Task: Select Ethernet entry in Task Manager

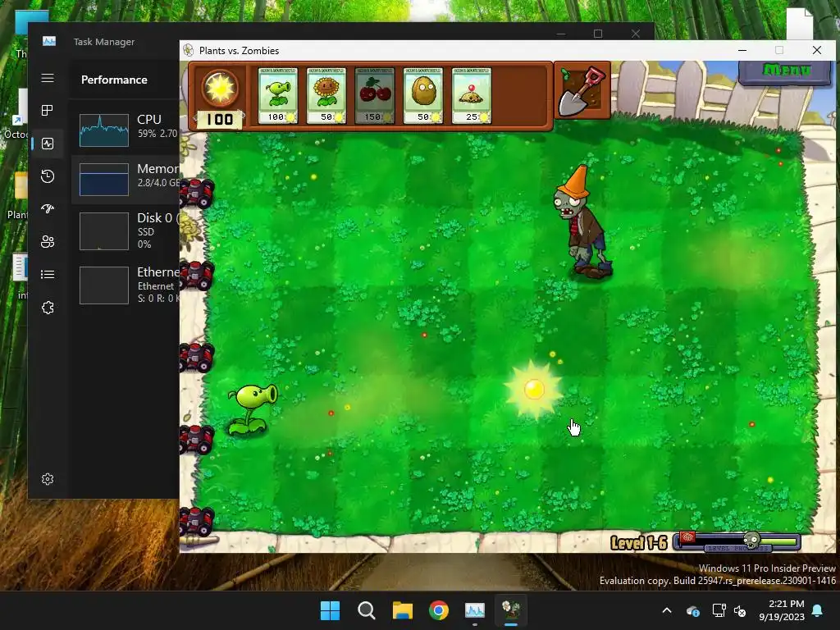Action: pos(126,285)
